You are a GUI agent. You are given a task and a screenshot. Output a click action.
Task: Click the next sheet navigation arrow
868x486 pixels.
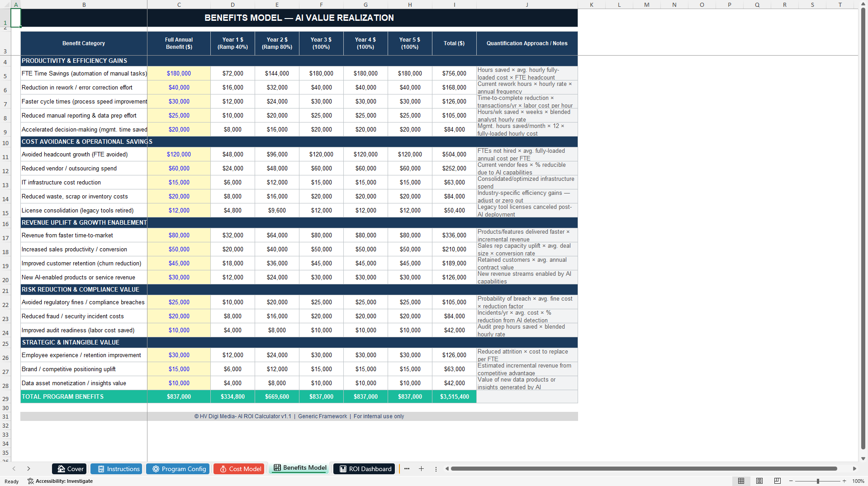point(28,469)
